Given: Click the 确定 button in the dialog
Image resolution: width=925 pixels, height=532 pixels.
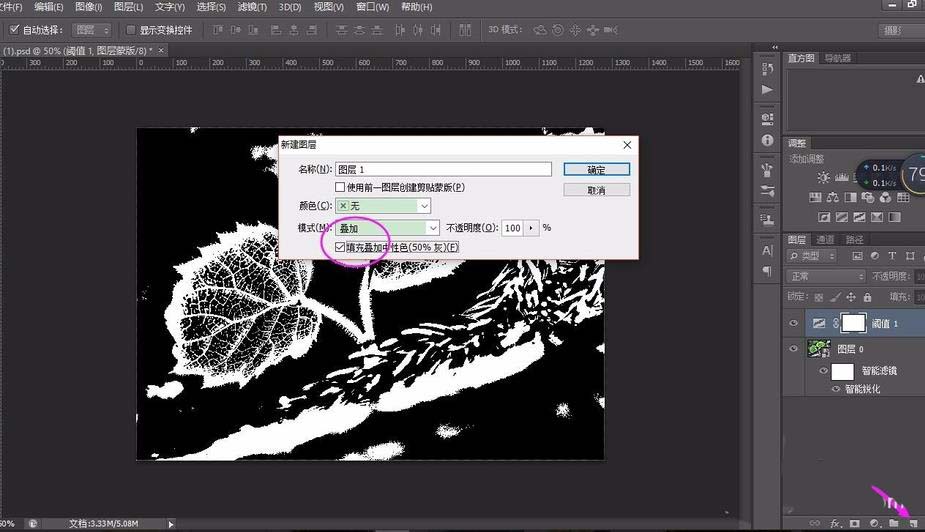Looking at the screenshot, I should pos(596,169).
